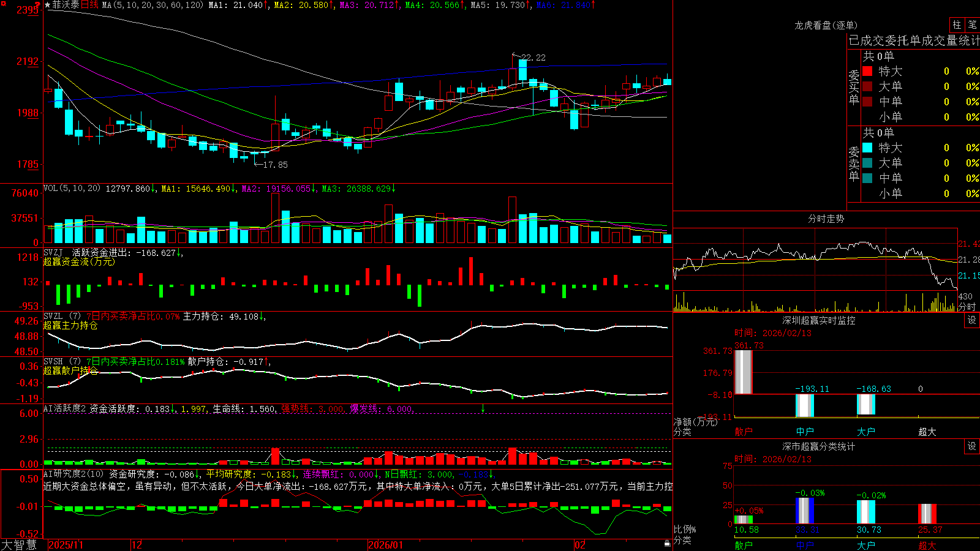Click the -193.11 中户 bar
The height and width of the screenshot is (551, 980).
[805, 405]
